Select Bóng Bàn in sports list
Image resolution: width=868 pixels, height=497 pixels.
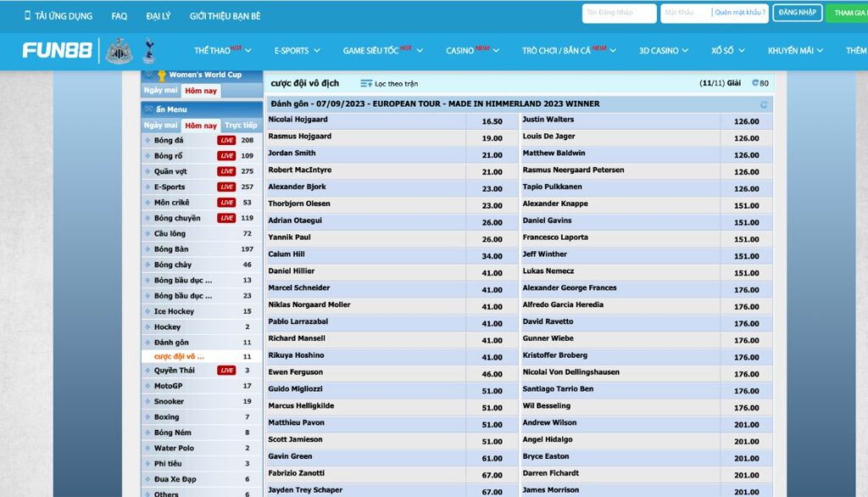point(202,248)
